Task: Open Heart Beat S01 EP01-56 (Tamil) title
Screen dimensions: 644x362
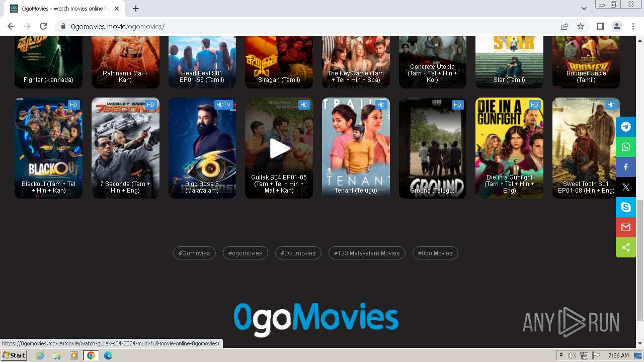Action: point(202,76)
